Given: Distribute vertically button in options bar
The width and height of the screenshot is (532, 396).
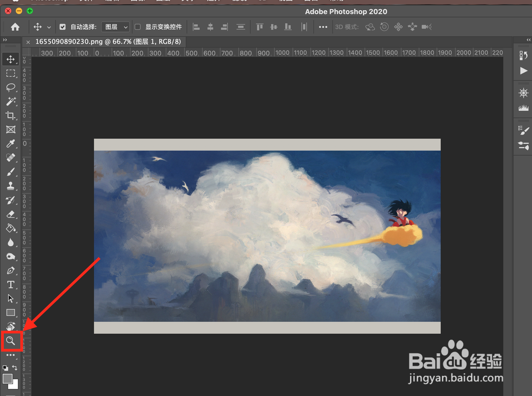Looking at the screenshot, I should tap(241, 27).
